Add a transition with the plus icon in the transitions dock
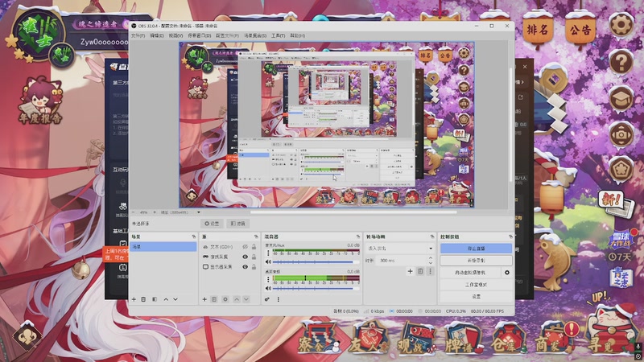Image resolution: width=644 pixels, height=362 pixels. (410, 271)
